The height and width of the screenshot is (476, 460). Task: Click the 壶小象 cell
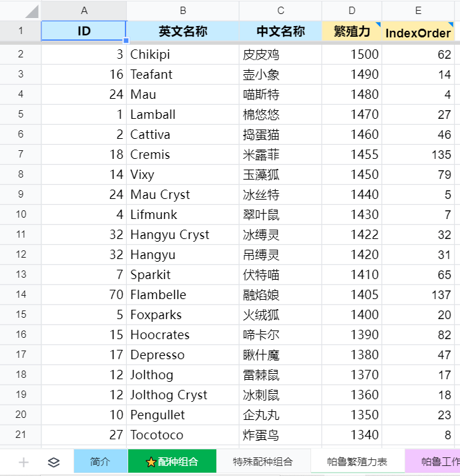(x=280, y=74)
